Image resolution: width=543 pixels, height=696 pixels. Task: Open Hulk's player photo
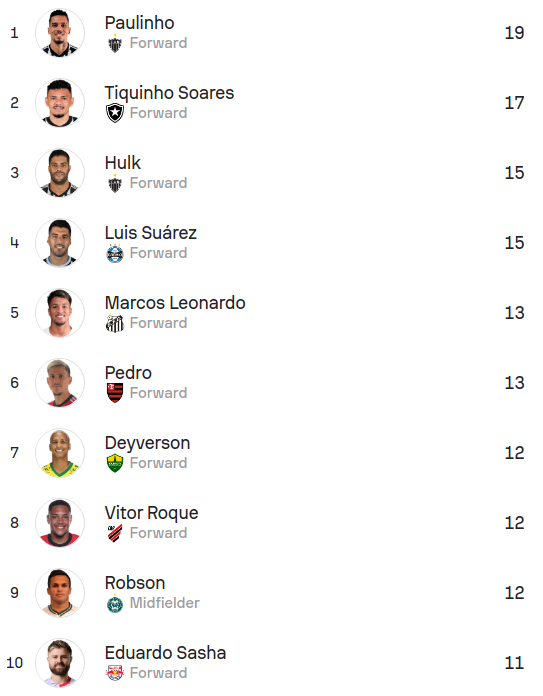tap(60, 173)
